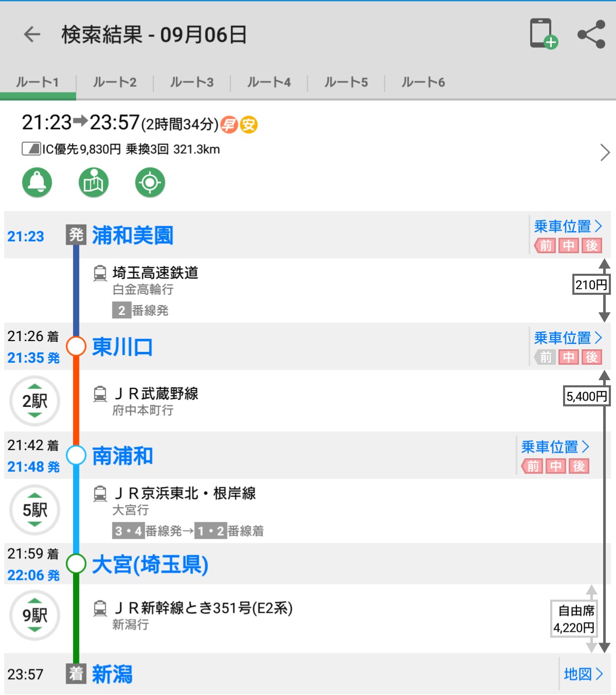616x695 pixels.
Task: Tap the 早 fastest route badge
Action: click(x=229, y=124)
